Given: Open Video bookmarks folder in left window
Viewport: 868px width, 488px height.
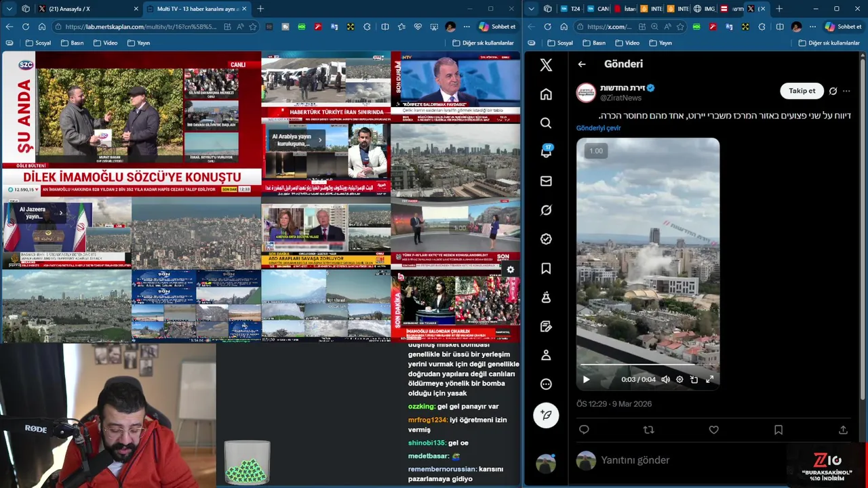Looking at the screenshot, I should point(105,43).
